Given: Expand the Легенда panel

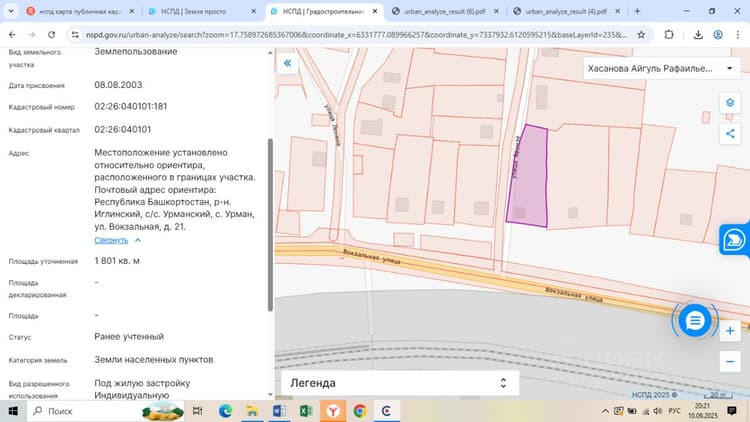Looking at the screenshot, I should tap(399, 383).
